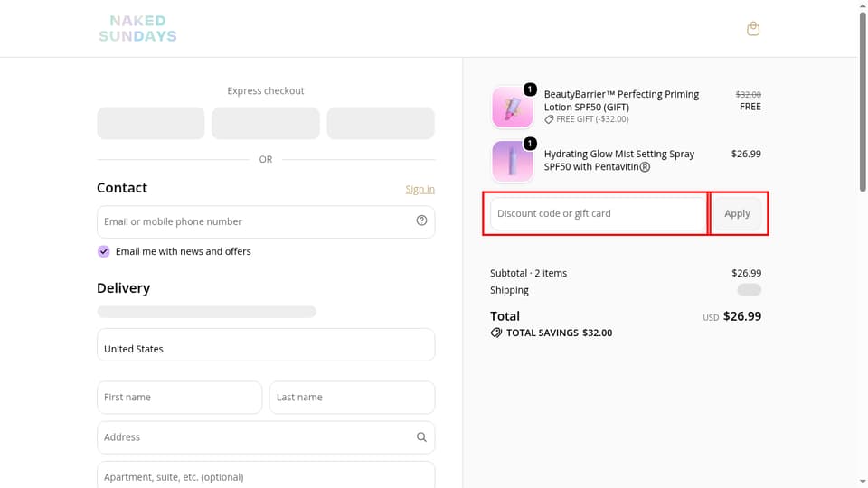Open the shopping bag cart icon
868x488 pixels.
(753, 29)
